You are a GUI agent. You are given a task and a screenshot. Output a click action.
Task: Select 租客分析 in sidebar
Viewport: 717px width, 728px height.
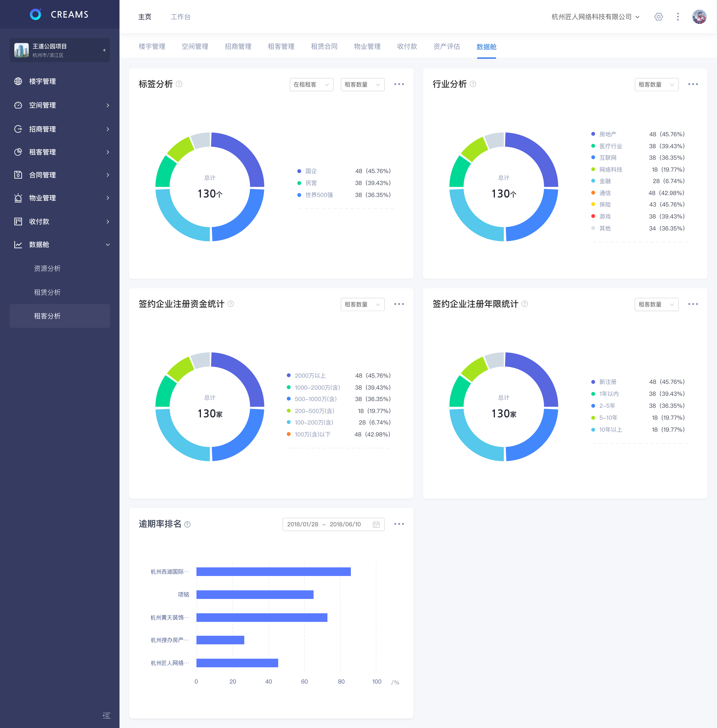(x=60, y=316)
